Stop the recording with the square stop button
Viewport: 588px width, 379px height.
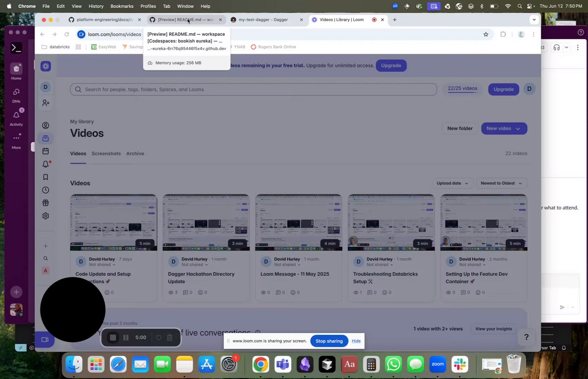tap(113, 338)
